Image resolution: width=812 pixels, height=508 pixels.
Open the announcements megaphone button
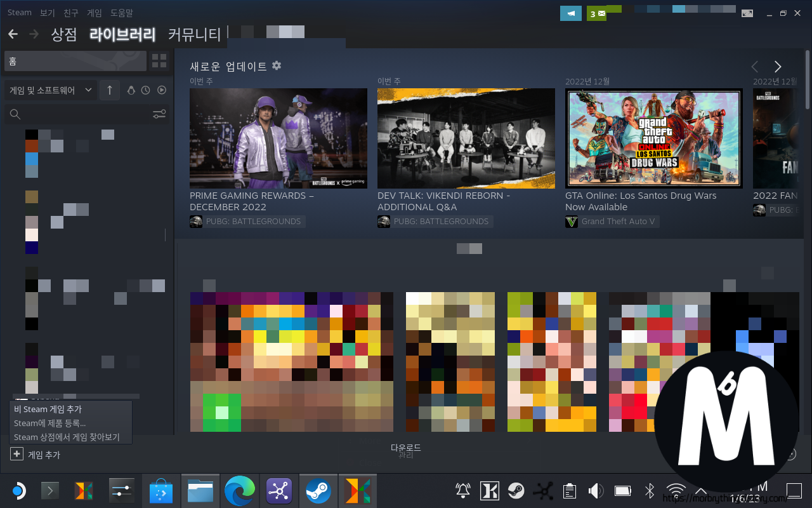point(571,13)
